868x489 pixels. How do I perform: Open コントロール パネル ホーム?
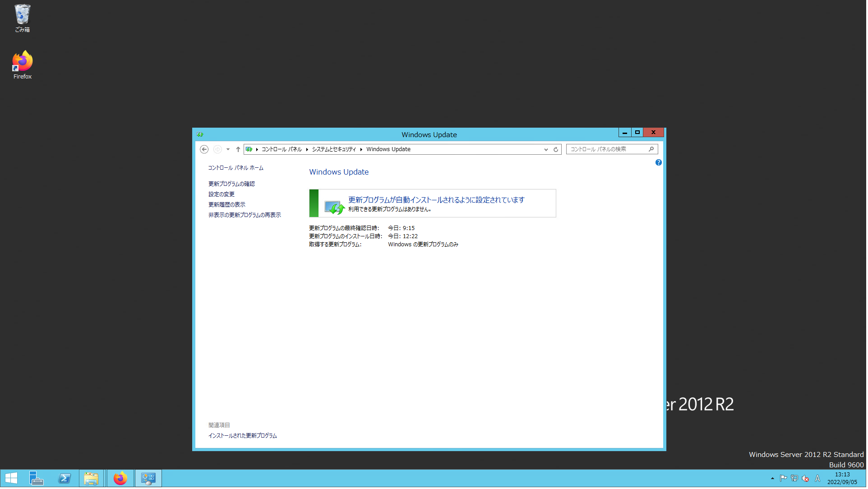tap(236, 168)
